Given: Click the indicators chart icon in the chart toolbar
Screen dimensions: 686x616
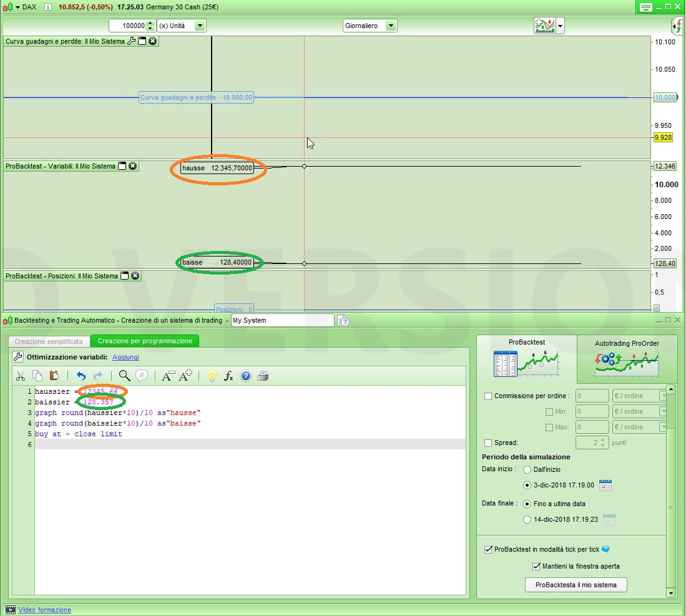Looking at the screenshot, I should [x=545, y=26].
